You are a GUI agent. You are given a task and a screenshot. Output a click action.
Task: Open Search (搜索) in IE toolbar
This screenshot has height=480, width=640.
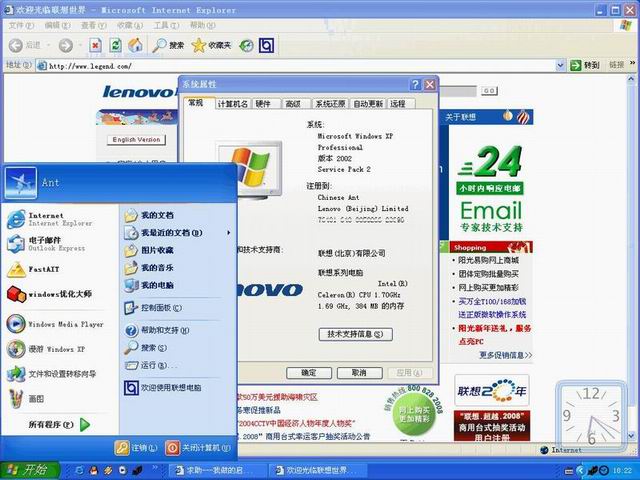coord(168,45)
